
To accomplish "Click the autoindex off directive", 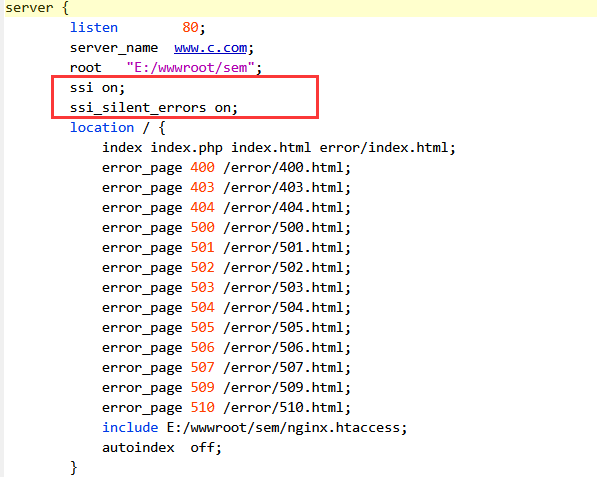I will coord(162,448).
